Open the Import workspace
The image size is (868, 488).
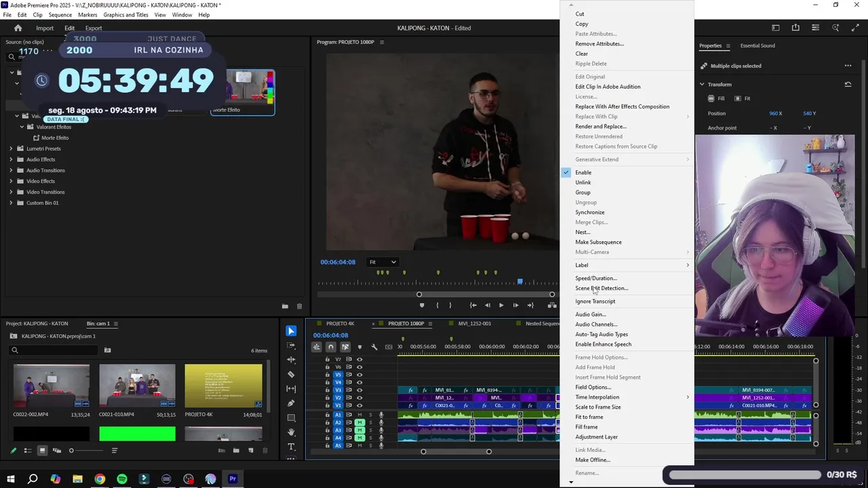45,28
